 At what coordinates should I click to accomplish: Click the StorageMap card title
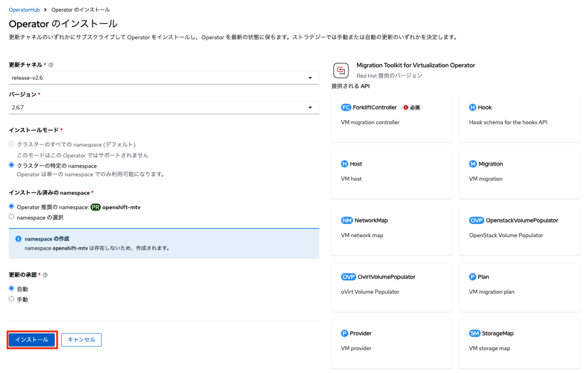tap(498, 333)
